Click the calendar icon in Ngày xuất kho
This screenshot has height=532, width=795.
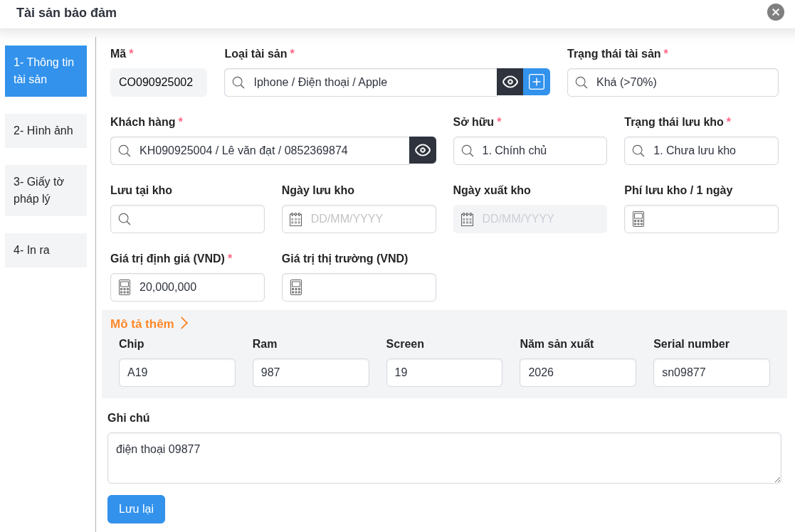click(x=468, y=219)
